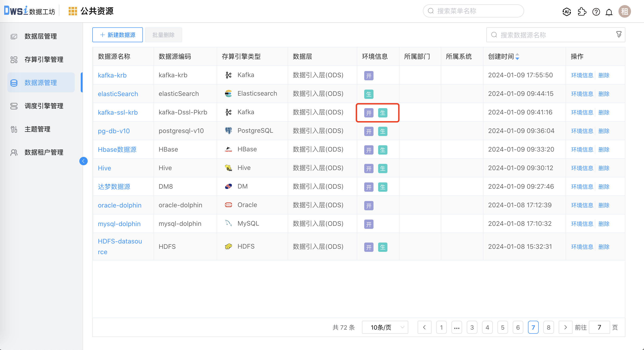Click the HDFS elephant icon in HDFS-datasource row
The height and width of the screenshot is (350, 644).
(x=228, y=246)
